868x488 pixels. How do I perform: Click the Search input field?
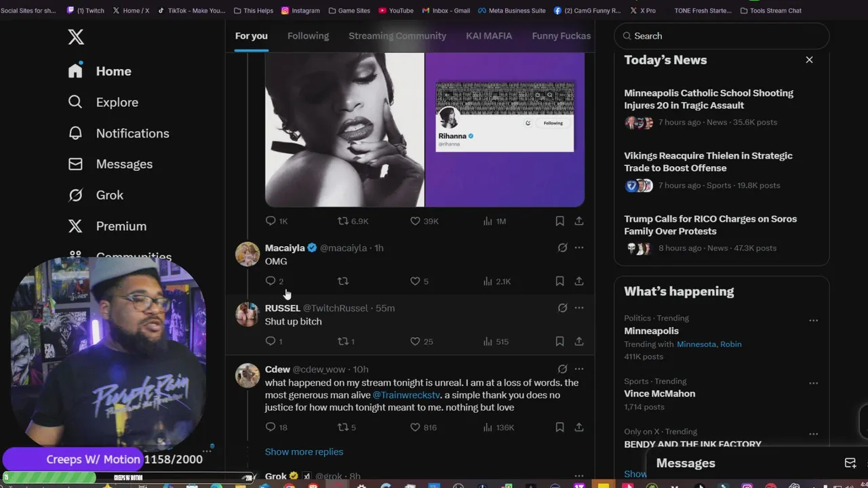(722, 36)
